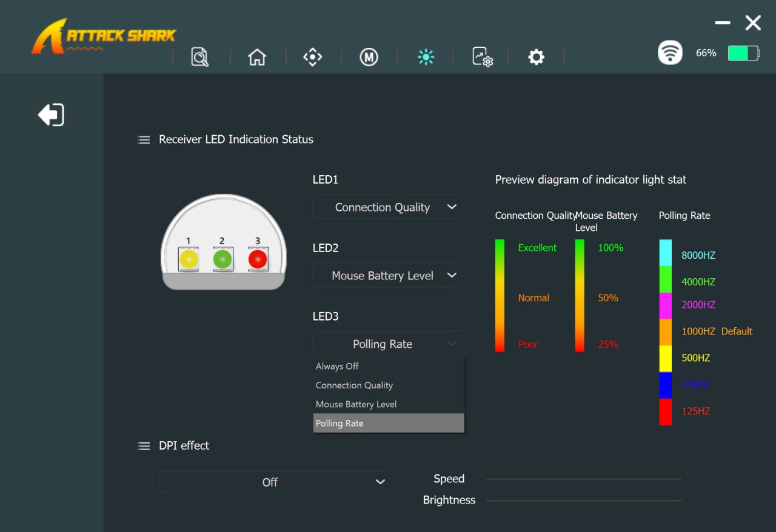Image resolution: width=776 pixels, height=532 pixels.
Task: Click the Receiver LED Indication Status heading
Action: coord(236,139)
